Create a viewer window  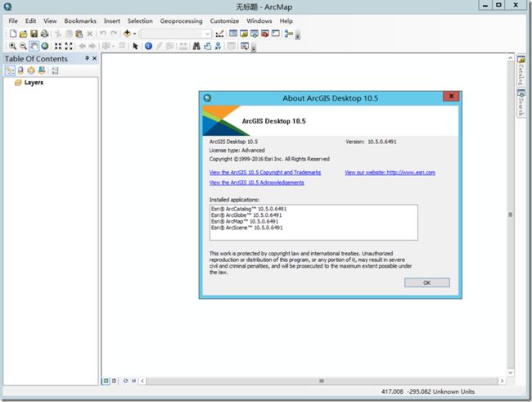coord(244,46)
